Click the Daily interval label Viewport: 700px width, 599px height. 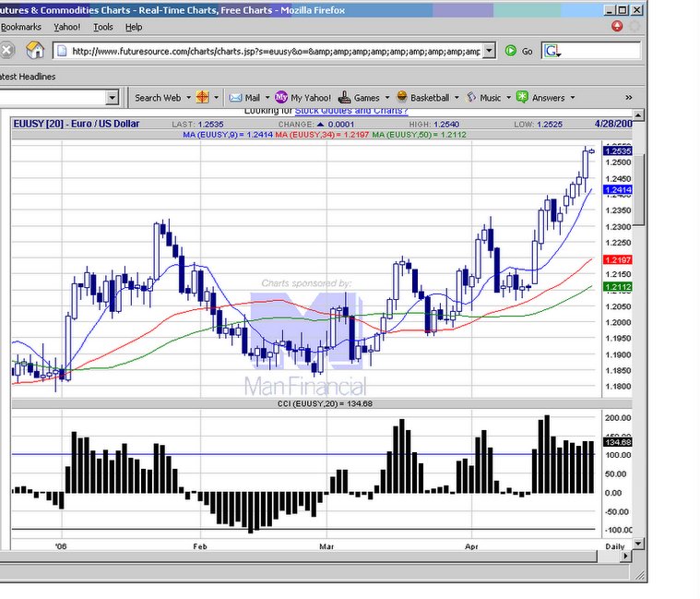(615, 546)
